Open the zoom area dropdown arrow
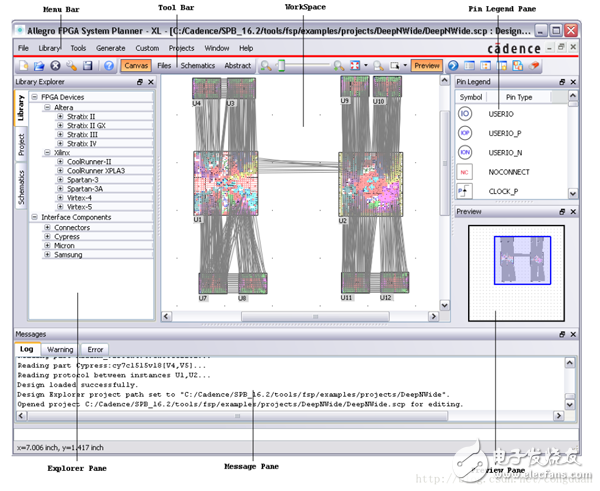Image resolution: width=600 pixels, height=491 pixels. point(405,65)
